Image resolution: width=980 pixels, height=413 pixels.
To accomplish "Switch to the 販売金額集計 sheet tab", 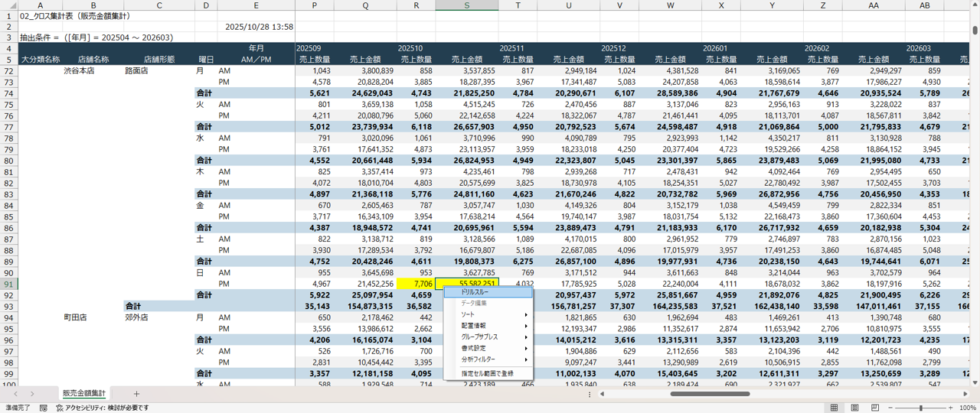I will pyautogui.click(x=84, y=394).
